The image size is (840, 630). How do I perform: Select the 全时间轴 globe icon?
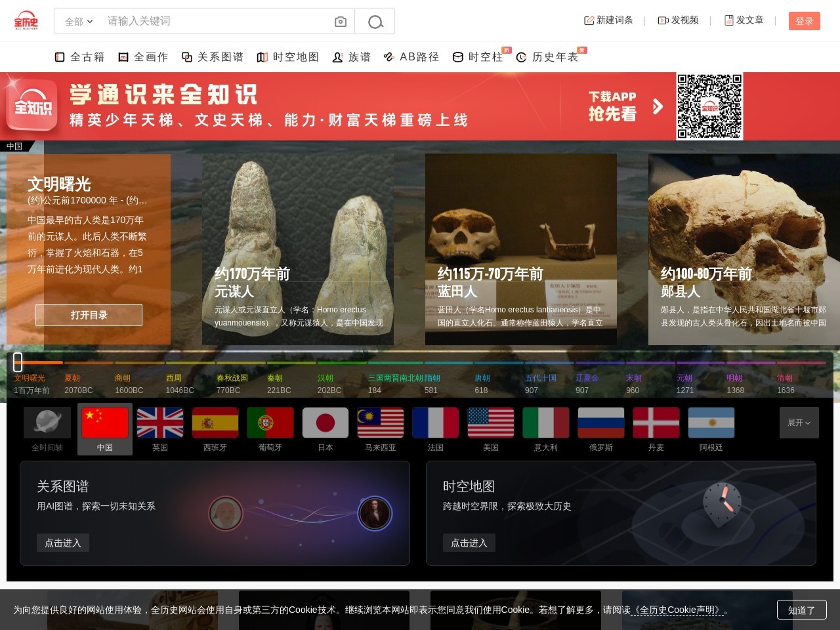pyautogui.click(x=47, y=423)
